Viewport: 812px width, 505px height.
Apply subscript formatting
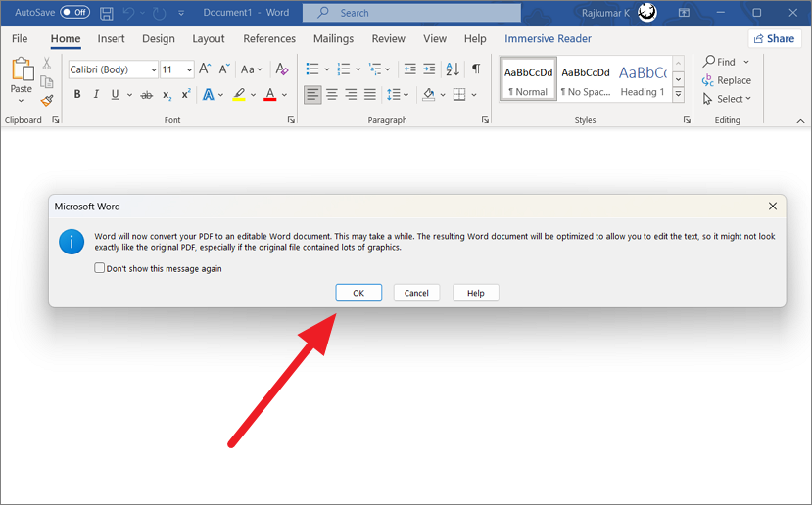pos(167,95)
